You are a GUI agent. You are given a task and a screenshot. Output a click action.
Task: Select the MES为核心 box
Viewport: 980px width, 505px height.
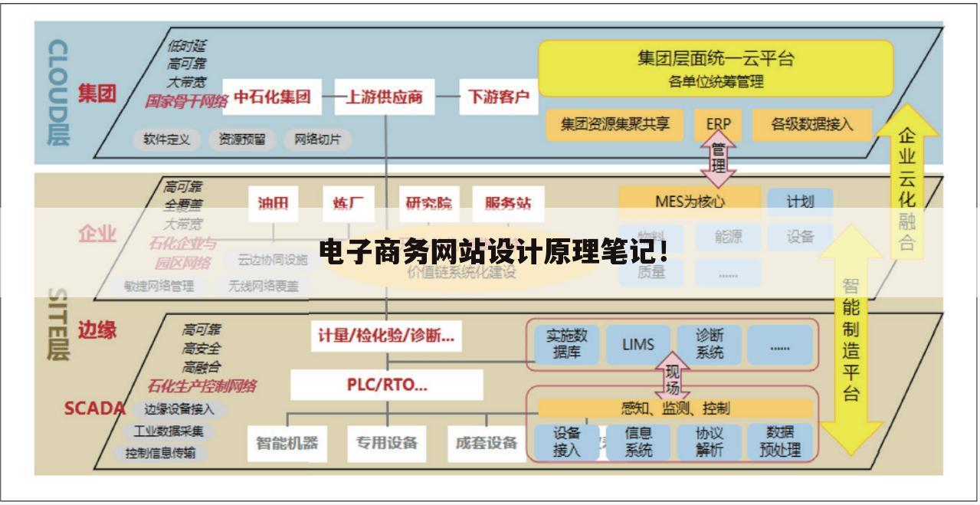click(690, 202)
